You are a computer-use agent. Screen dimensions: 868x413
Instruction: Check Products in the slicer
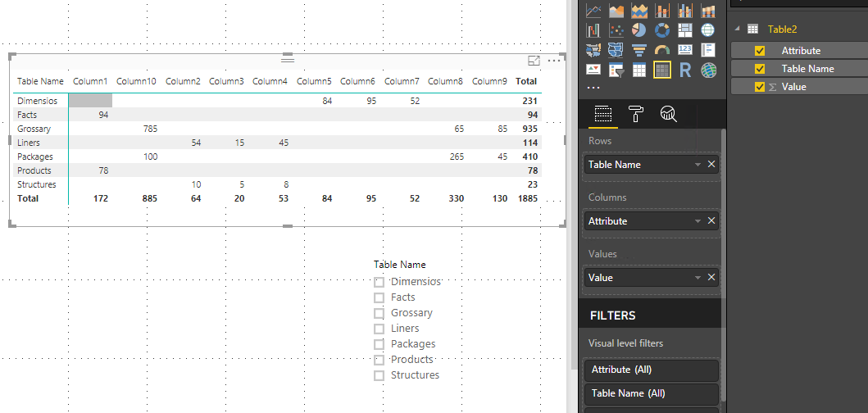[379, 360]
